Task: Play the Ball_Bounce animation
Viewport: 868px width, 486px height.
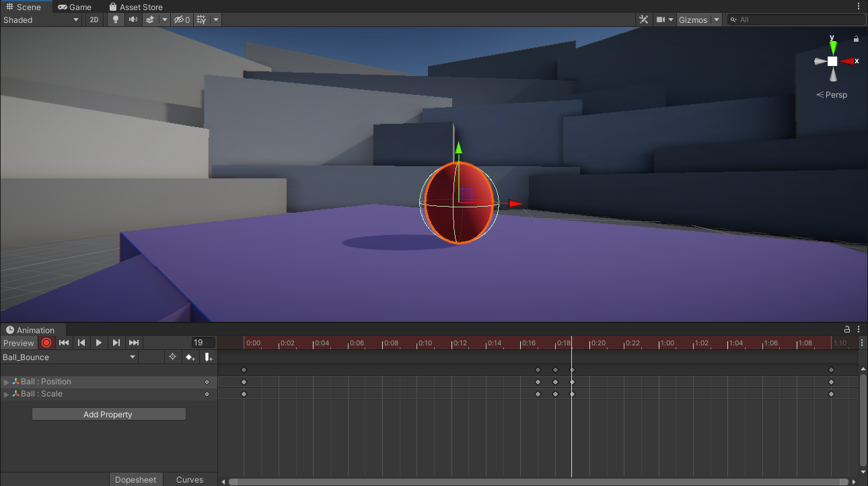Action: pyautogui.click(x=99, y=343)
